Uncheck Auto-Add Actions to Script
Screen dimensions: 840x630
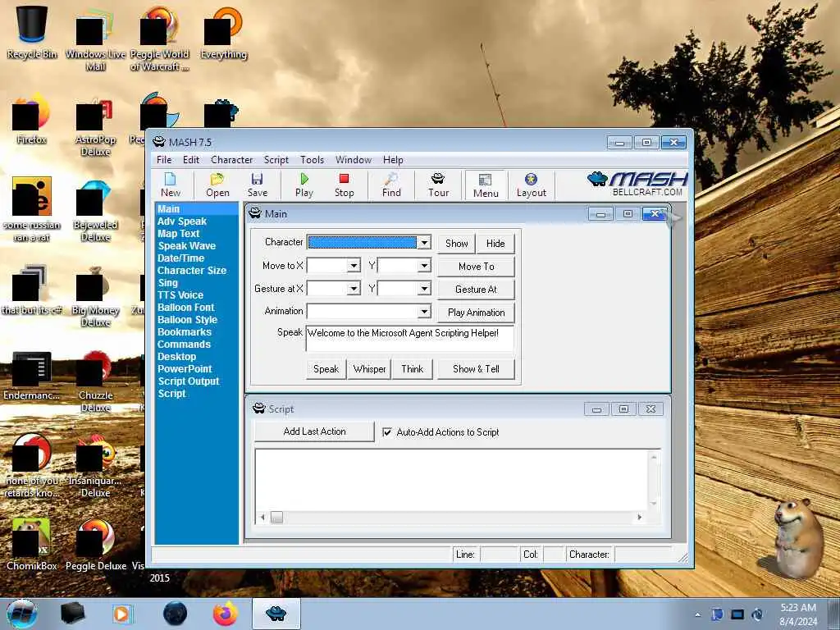point(387,431)
